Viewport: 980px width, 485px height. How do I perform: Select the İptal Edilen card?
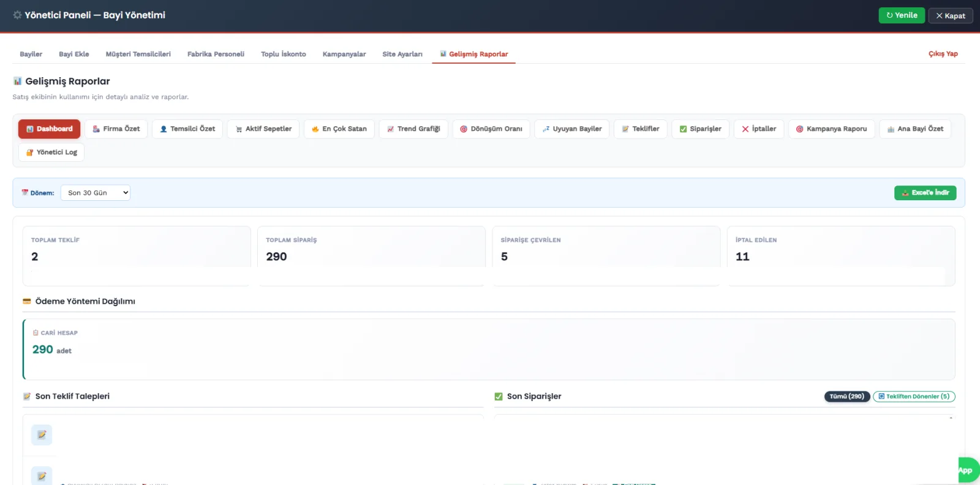841,256
